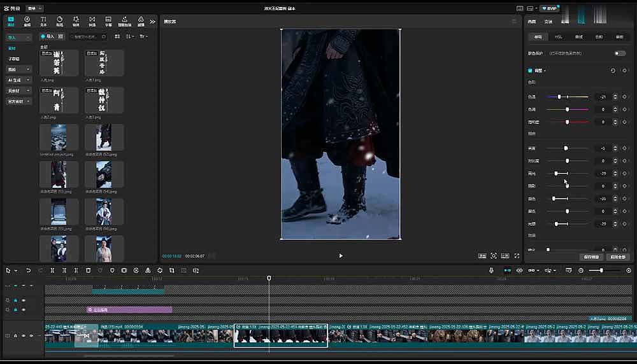Click the timeline zoom-out circle icon
Viewport: 637px width, 364px height.
click(x=581, y=270)
